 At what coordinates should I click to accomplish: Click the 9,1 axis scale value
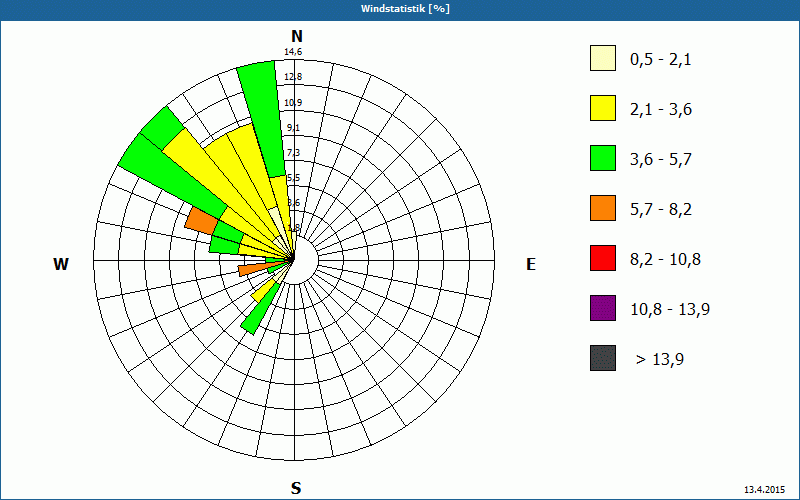[293, 128]
